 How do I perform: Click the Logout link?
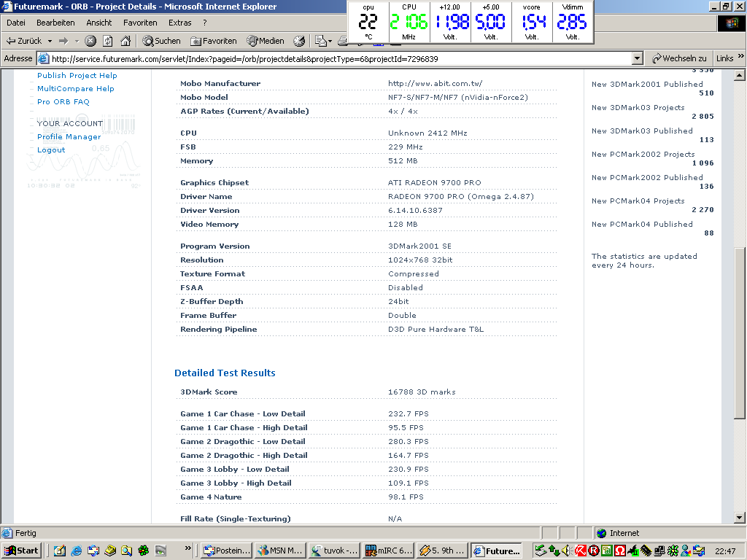[x=51, y=149]
